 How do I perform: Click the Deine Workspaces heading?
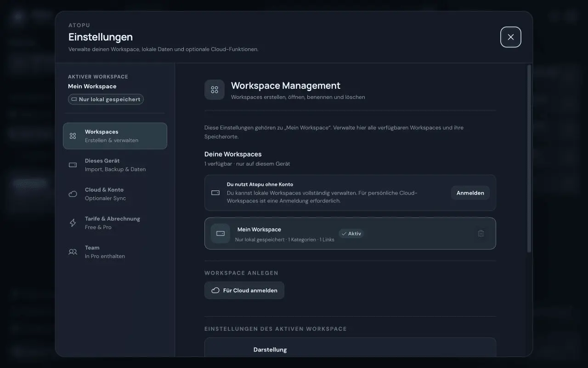point(233,154)
